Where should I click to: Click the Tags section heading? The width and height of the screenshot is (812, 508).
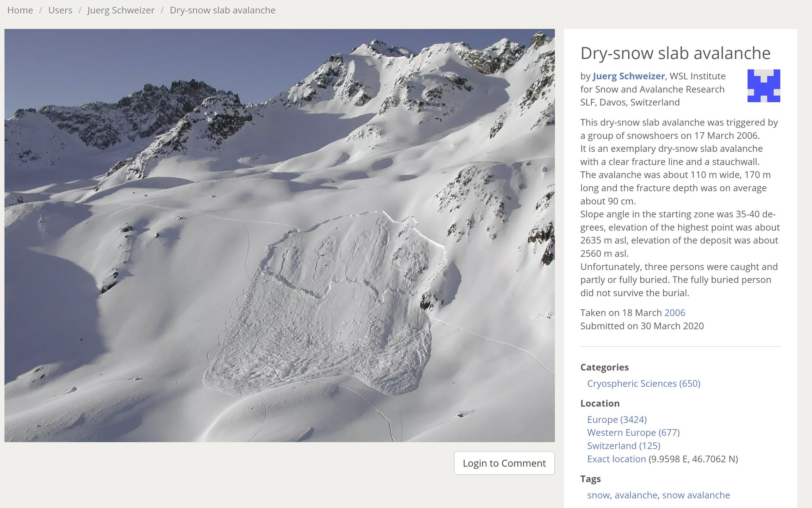[x=590, y=479]
